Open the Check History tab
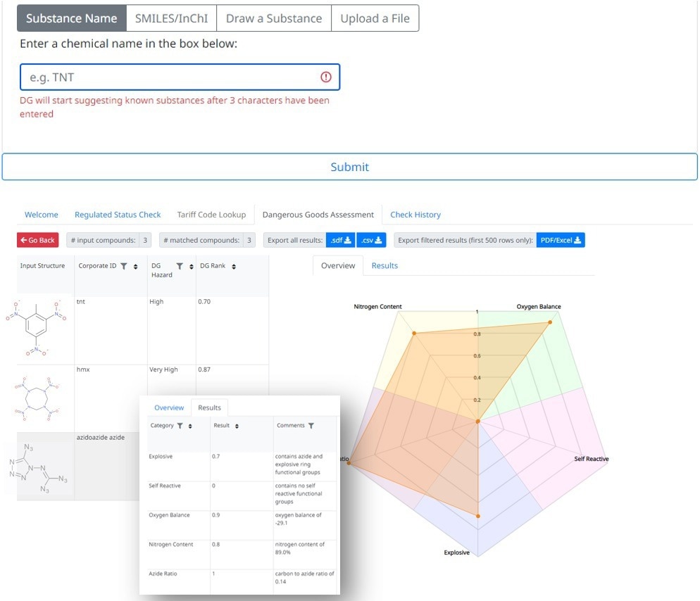Screen dimensions: 700x601 point(415,214)
